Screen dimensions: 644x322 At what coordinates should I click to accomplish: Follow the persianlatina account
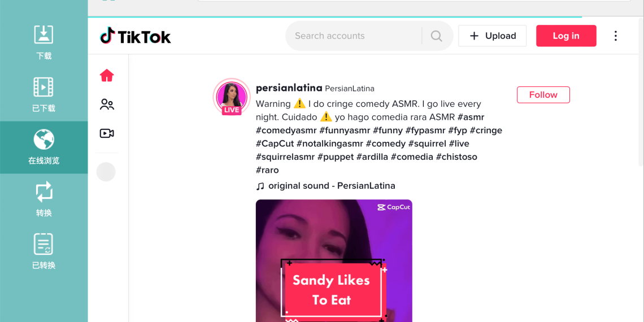tap(543, 95)
